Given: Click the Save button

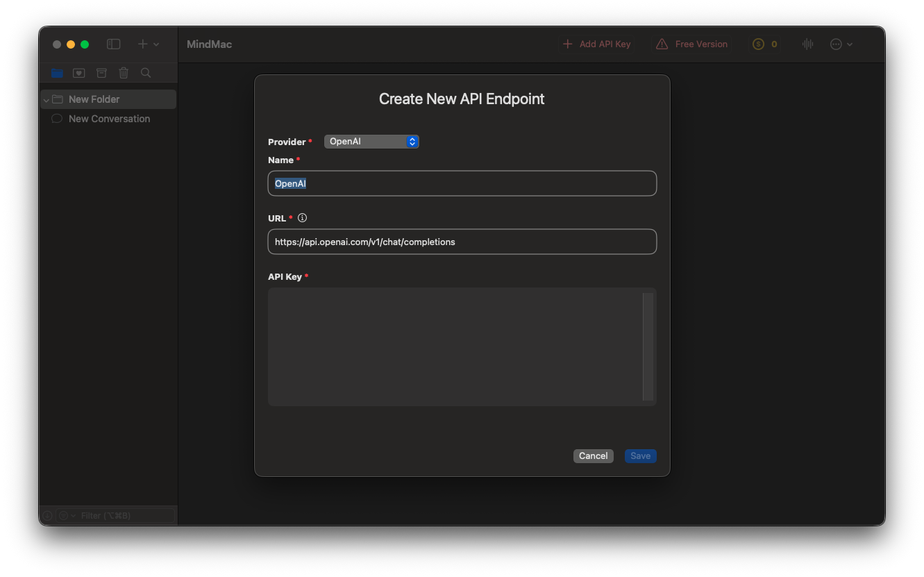Looking at the screenshot, I should pyautogui.click(x=641, y=456).
